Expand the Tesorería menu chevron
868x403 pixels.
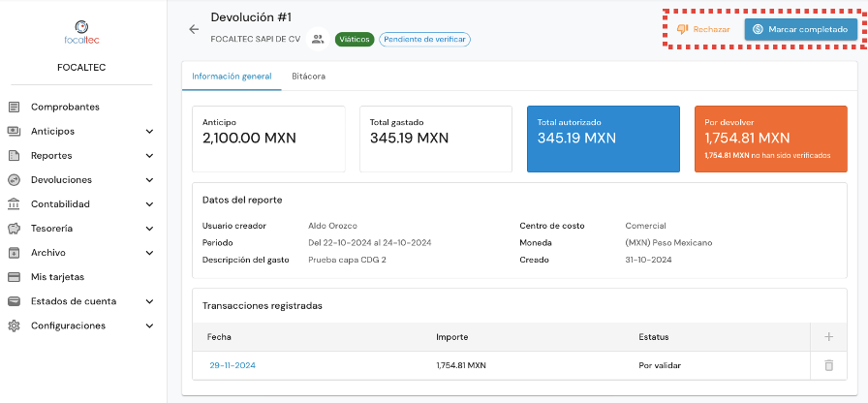[149, 228]
